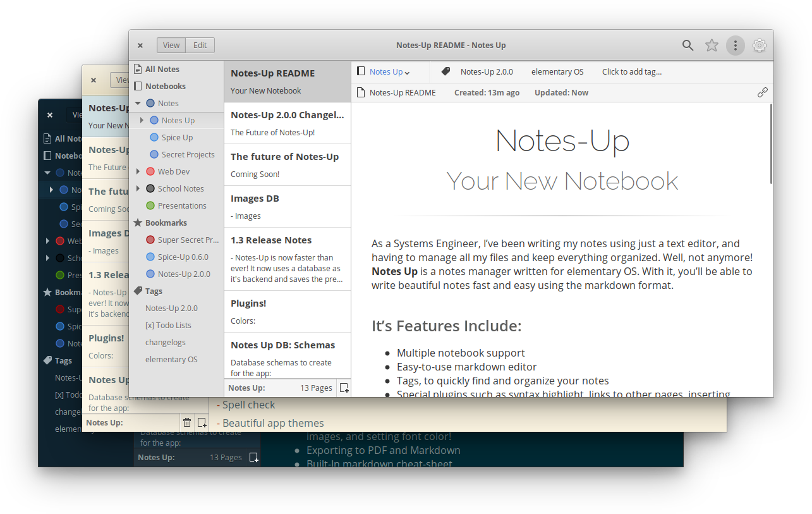Add a new page in the sepia window

tap(202, 423)
